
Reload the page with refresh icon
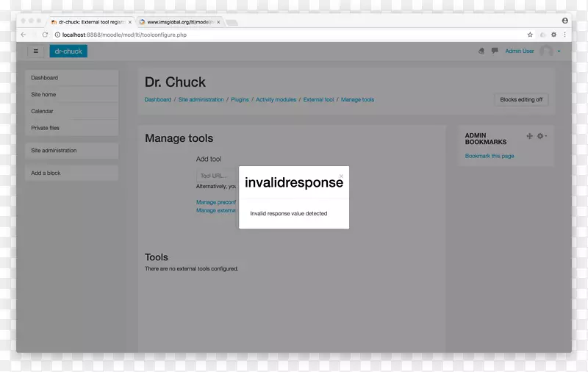[x=45, y=35]
